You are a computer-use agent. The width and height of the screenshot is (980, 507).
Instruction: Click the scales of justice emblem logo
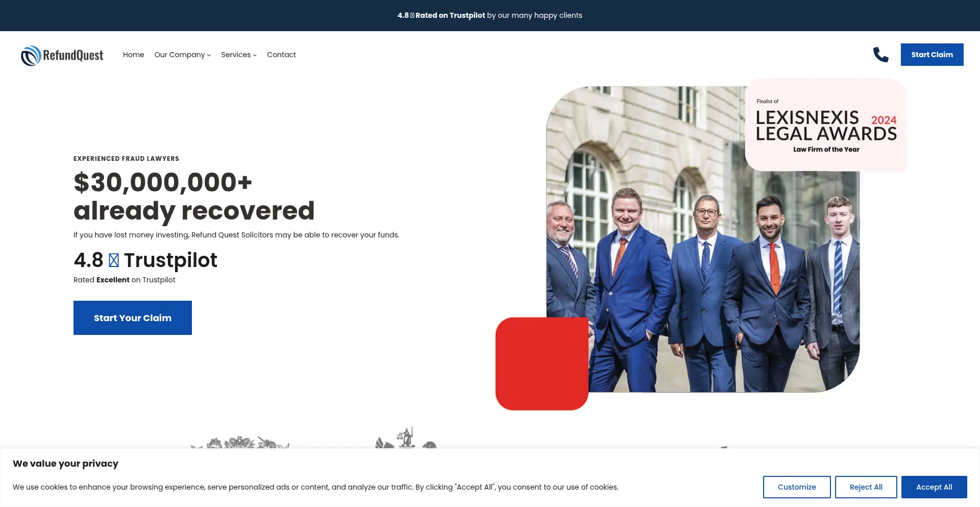[406, 438]
